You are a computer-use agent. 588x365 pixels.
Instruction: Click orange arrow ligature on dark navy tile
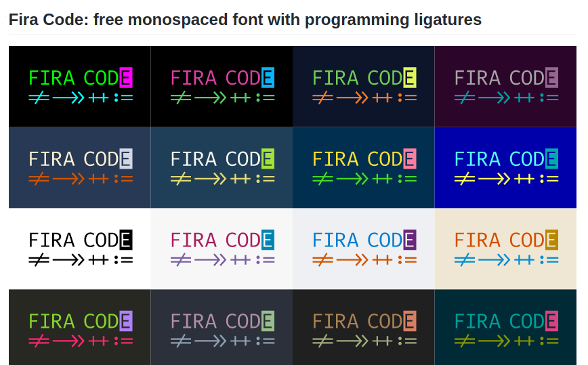pos(352,98)
